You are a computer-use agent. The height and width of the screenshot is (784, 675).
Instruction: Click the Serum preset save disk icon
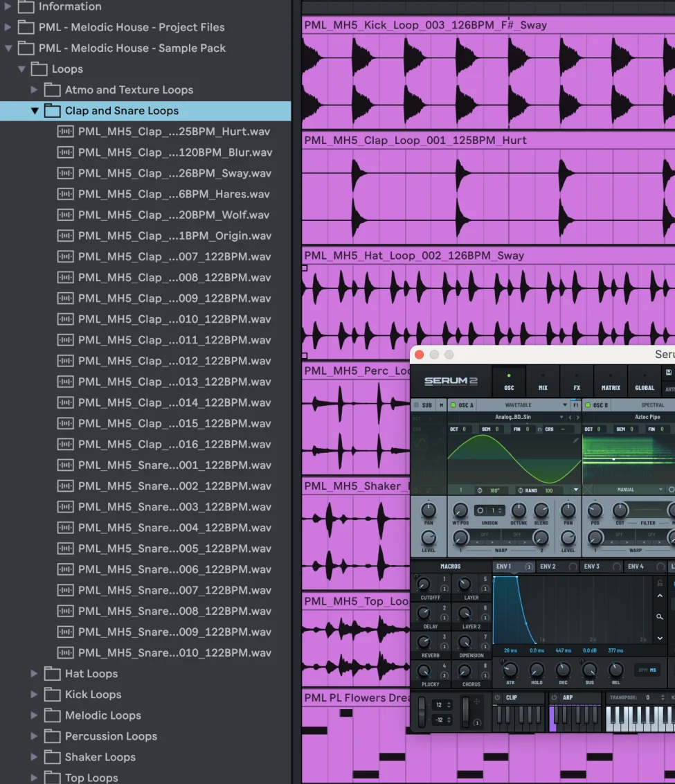click(669, 373)
